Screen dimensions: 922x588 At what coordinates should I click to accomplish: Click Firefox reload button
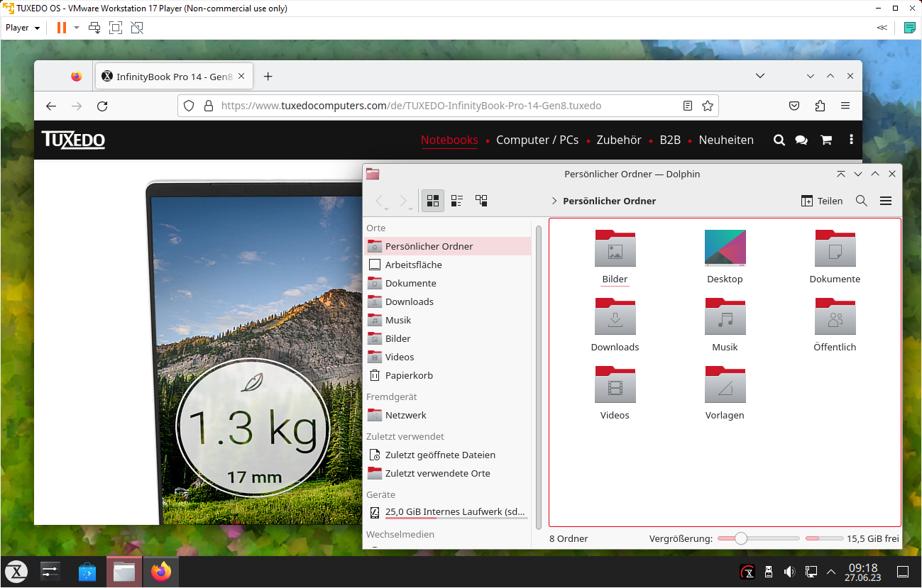pos(102,106)
